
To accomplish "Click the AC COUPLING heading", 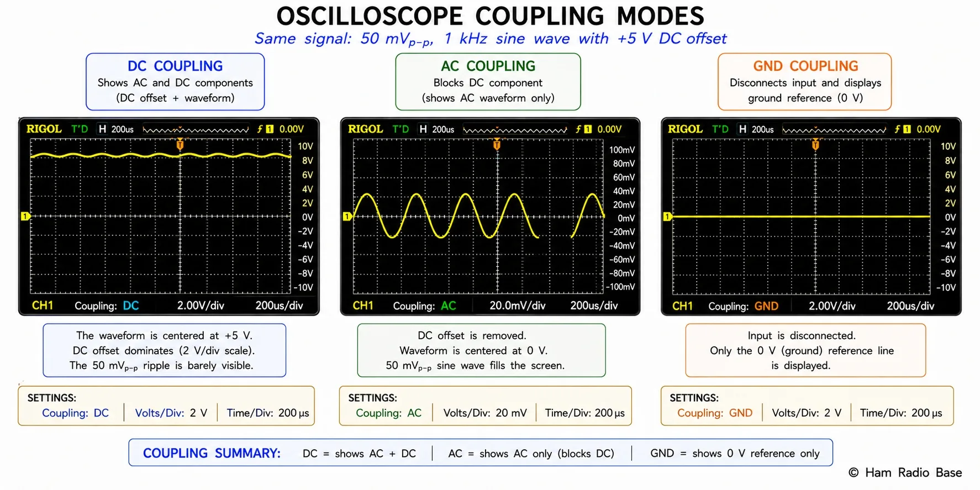I will [488, 66].
